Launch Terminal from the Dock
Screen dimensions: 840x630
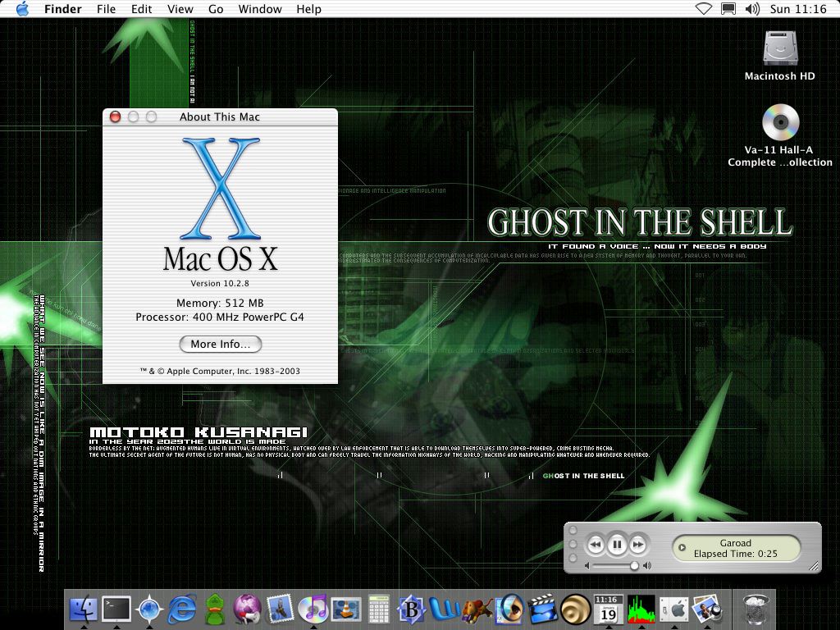(116, 609)
